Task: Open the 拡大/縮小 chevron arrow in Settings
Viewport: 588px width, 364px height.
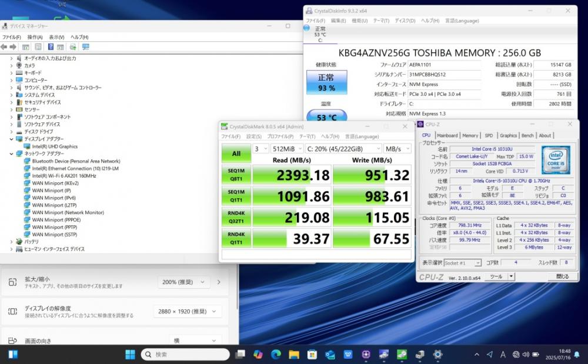Action: [219, 282]
